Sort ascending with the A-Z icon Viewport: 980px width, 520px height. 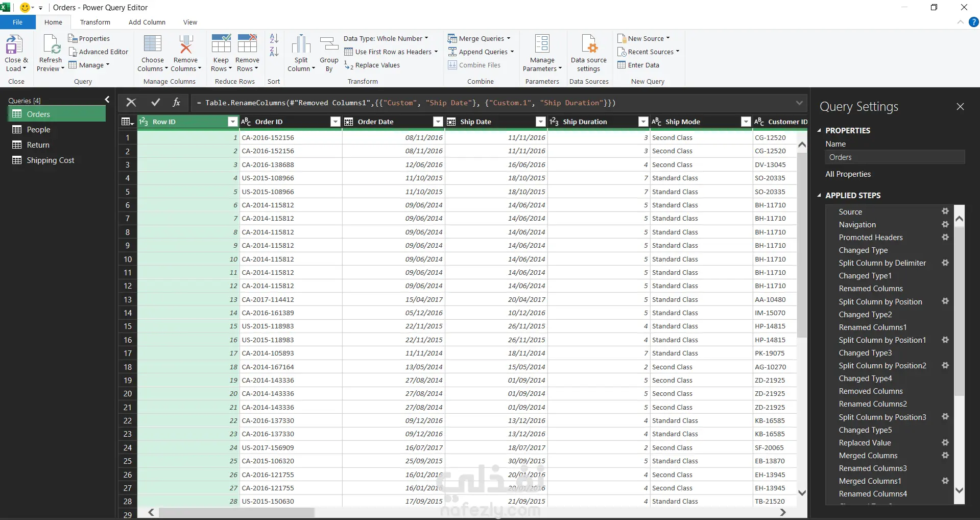(x=274, y=38)
